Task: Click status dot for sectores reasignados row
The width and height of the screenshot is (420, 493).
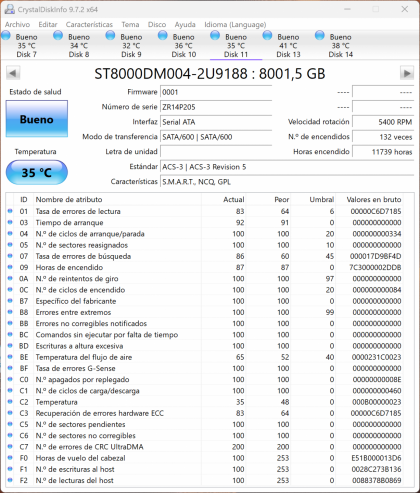Action: pos(10,245)
